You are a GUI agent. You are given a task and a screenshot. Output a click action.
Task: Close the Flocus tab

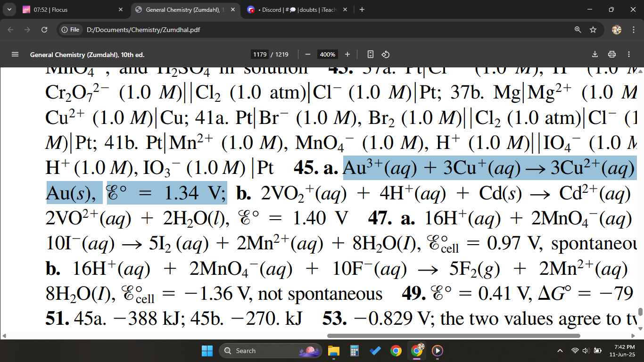pyautogui.click(x=120, y=9)
